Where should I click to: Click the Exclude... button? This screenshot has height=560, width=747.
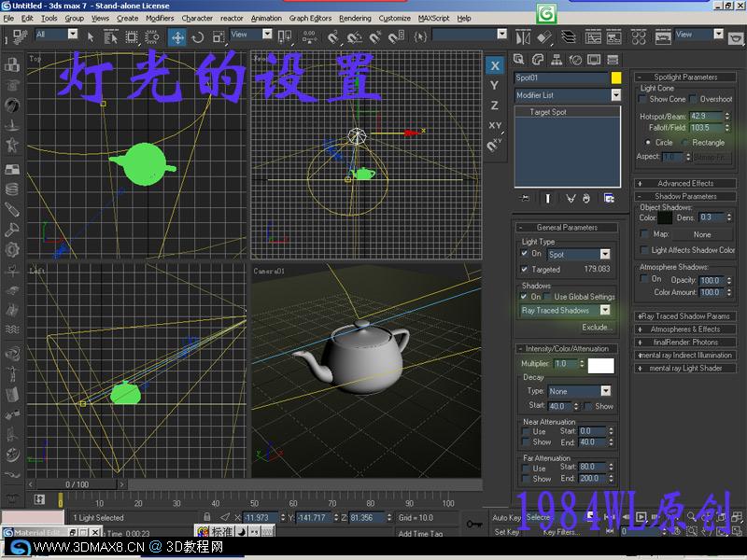click(596, 328)
